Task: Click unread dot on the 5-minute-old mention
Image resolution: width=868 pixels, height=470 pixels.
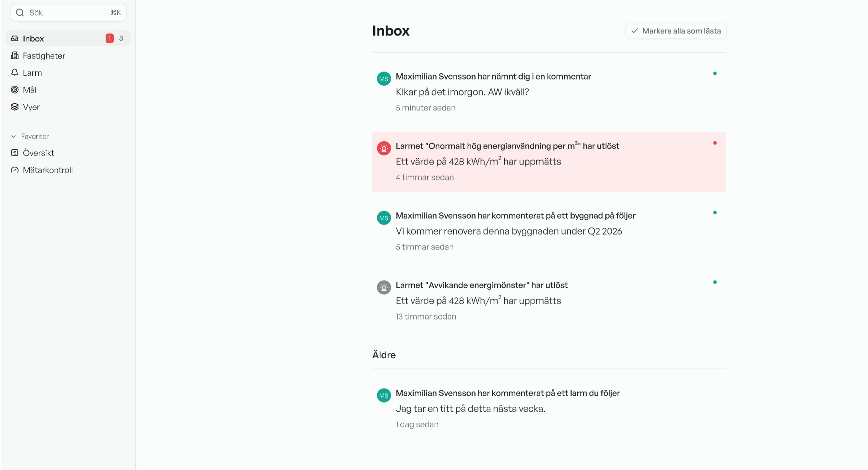Action: coord(715,73)
